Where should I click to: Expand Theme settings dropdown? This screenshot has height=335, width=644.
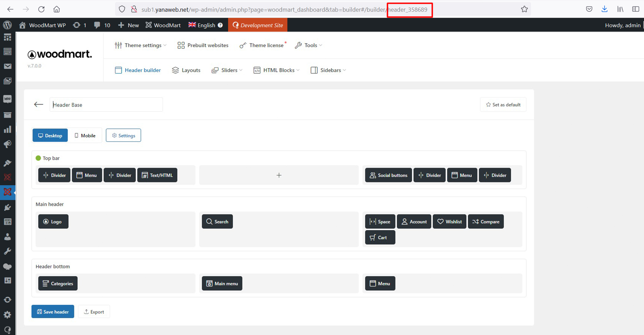[x=141, y=45]
